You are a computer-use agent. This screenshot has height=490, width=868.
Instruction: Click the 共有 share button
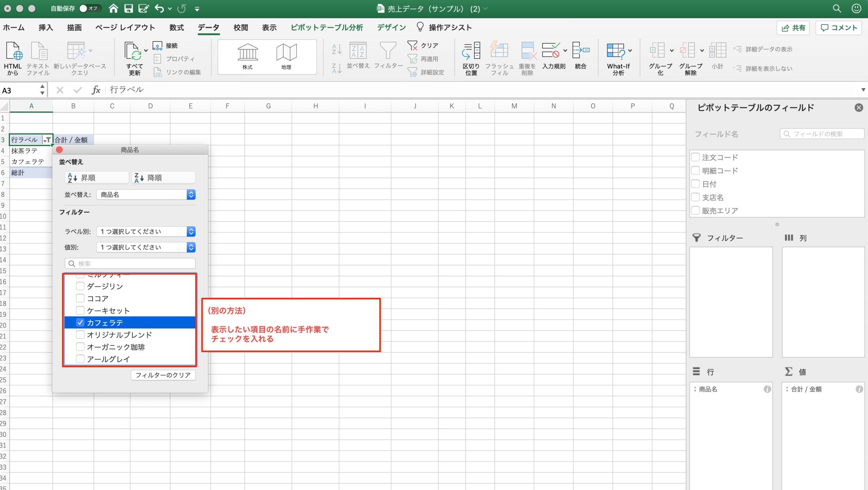click(793, 28)
